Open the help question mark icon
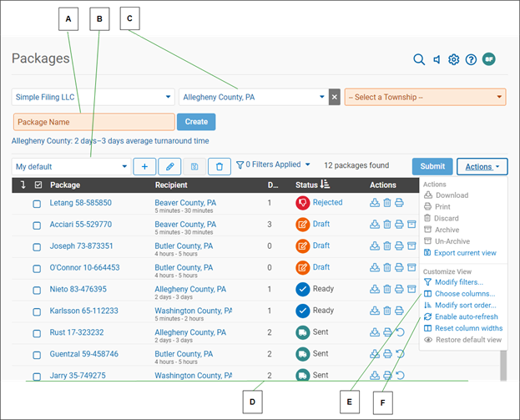This screenshot has width=520, height=420. [471, 59]
